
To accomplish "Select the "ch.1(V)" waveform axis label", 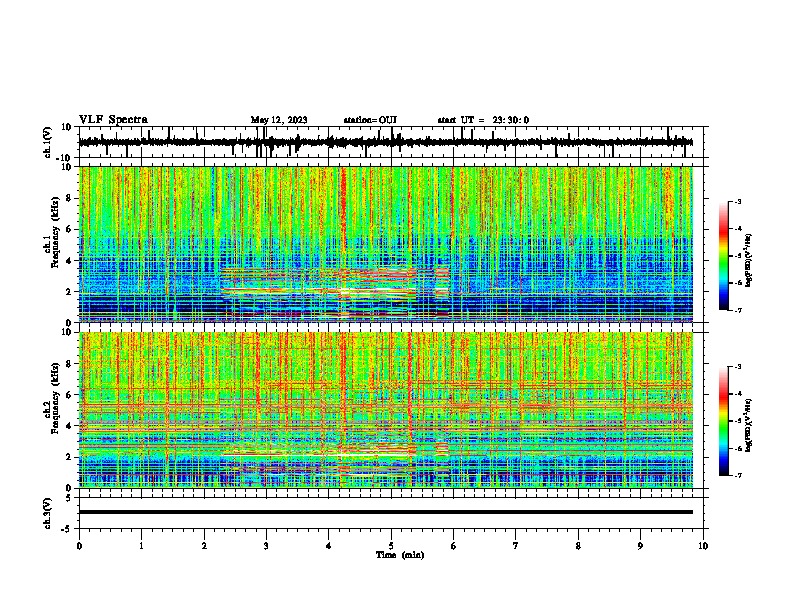I will (x=48, y=142).
